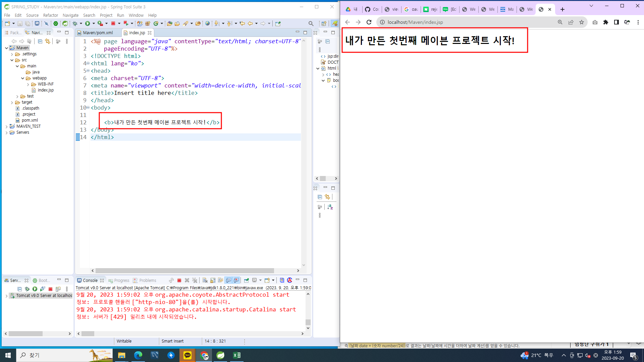Open Excel from the Windows taskbar

click(236, 355)
